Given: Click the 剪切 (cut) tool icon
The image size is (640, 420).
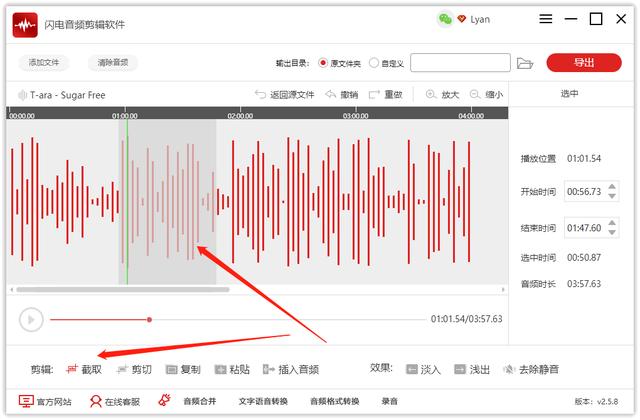Looking at the screenshot, I should tap(122, 369).
